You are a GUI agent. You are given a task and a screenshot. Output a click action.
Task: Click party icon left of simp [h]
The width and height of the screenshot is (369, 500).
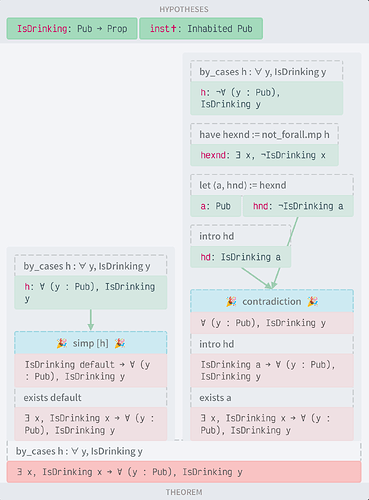click(62, 343)
